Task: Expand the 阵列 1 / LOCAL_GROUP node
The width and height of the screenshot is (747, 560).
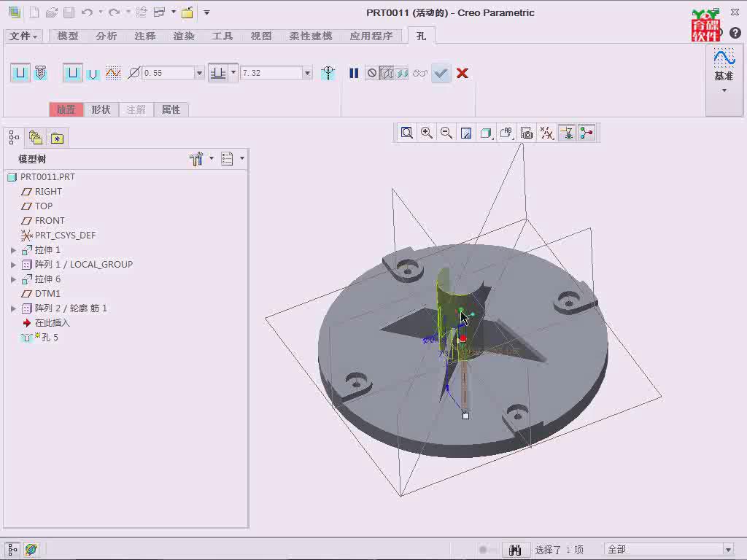Action: point(13,265)
